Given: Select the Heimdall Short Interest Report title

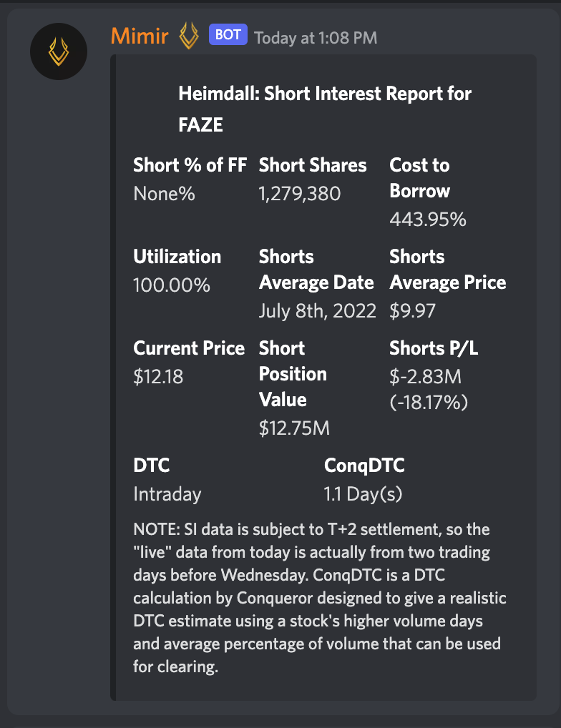Looking at the screenshot, I should coord(325,109).
